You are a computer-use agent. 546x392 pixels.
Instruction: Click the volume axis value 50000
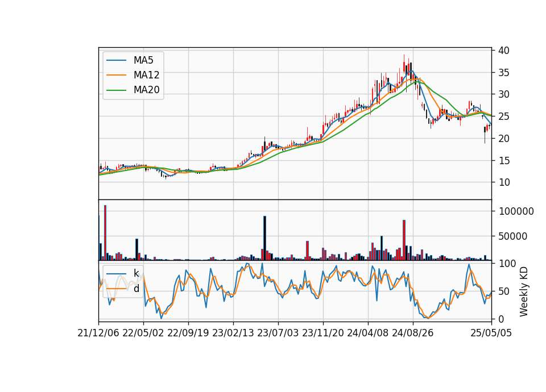pos(513,236)
